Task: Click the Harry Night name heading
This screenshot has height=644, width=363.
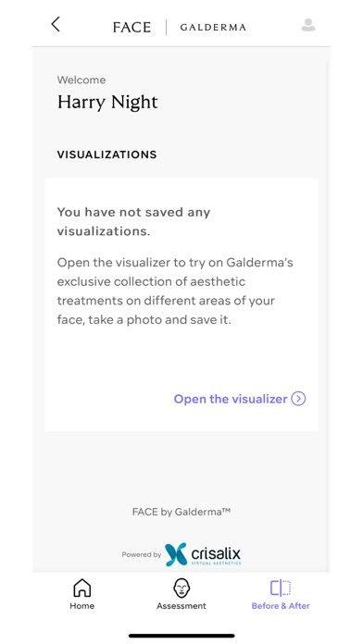Action: point(107,103)
